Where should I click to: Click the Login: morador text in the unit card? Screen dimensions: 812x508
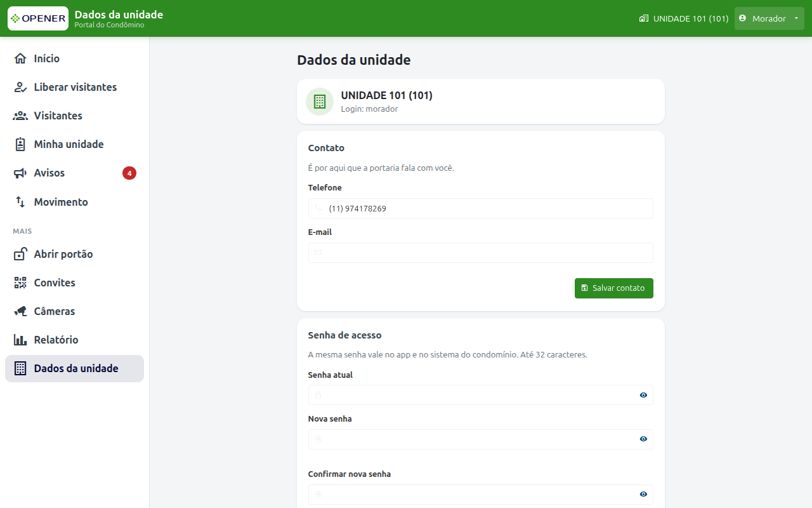point(370,109)
